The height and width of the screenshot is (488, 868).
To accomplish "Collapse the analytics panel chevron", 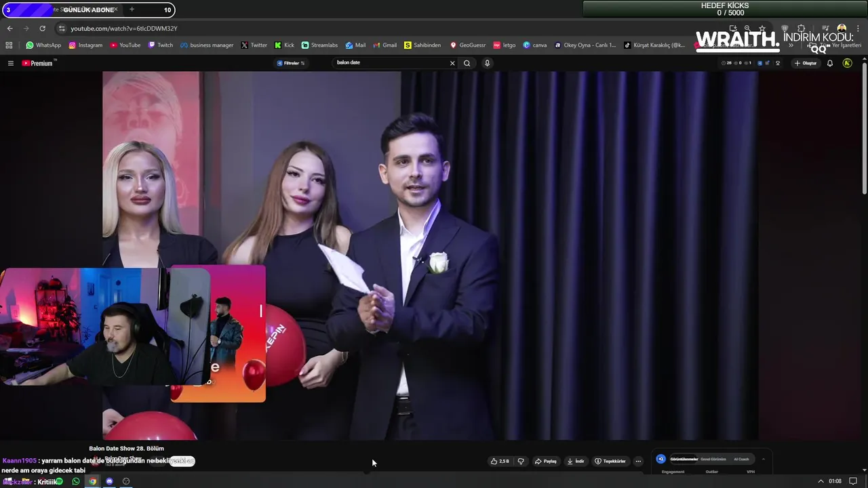I will tap(763, 459).
